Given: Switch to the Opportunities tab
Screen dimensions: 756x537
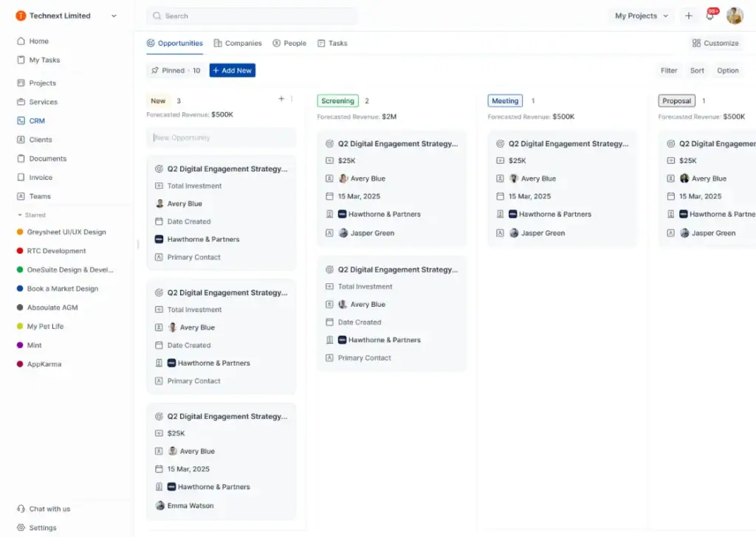Looking at the screenshot, I should 174,43.
